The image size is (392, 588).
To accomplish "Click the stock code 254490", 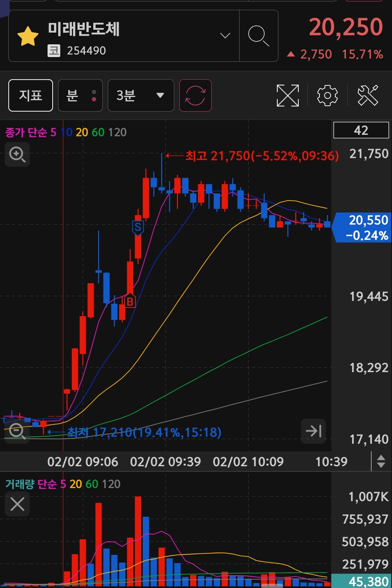I will pyautogui.click(x=86, y=51).
